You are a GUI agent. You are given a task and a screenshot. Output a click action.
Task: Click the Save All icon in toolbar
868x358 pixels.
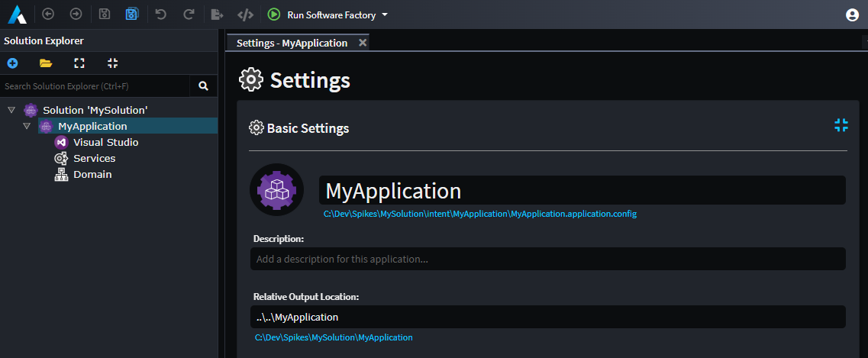click(x=131, y=15)
